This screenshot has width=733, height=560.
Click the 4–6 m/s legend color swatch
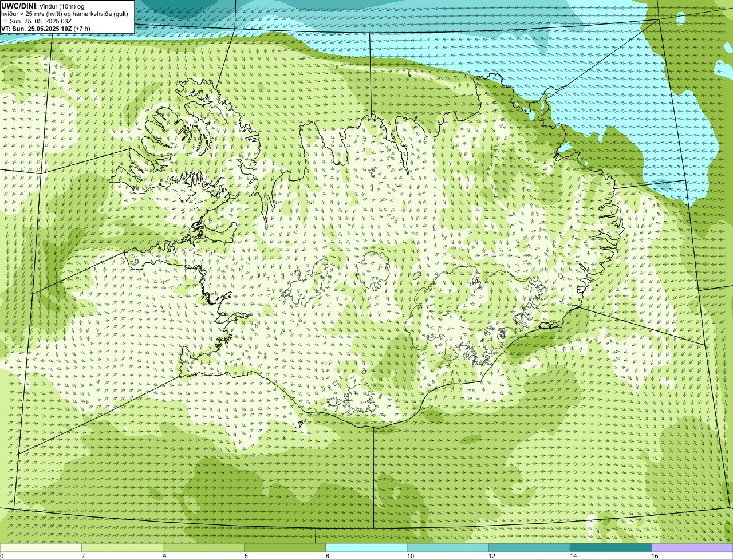[x=203, y=547]
